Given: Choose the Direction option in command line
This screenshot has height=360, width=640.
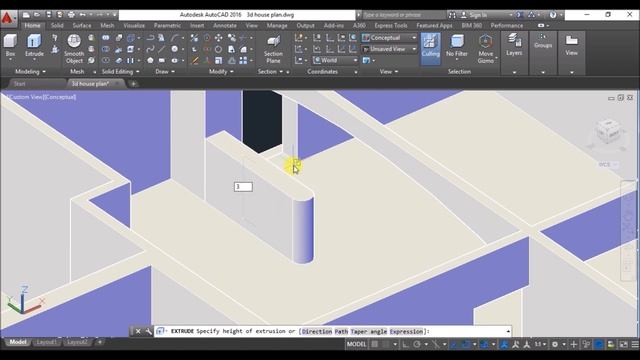Looking at the screenshot, I should [317, 331].
